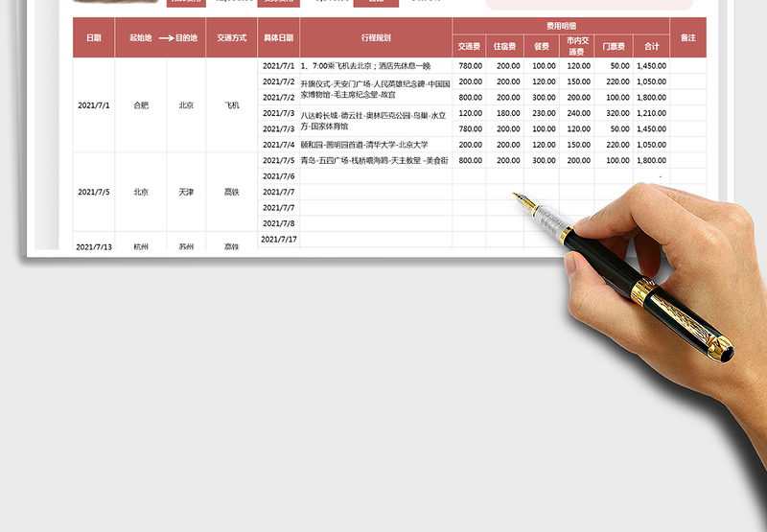Click the 苏州 destination cell
767x532 pixels.
[186, 246]
